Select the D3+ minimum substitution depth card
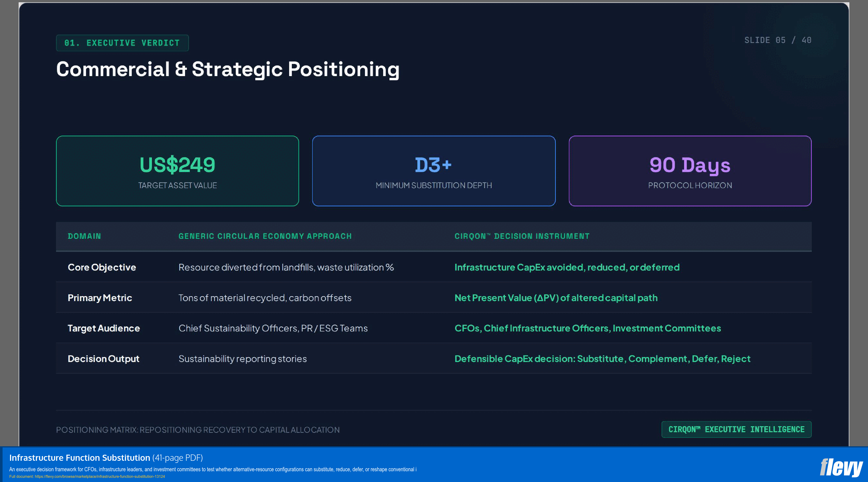 coord(434,171)
